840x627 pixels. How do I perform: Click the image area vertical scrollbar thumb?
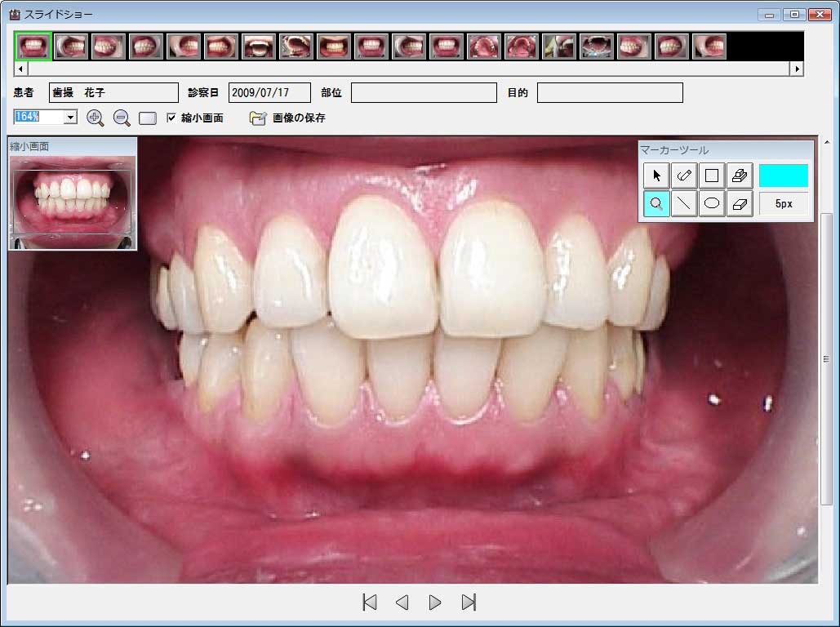(x=827, y=359)
